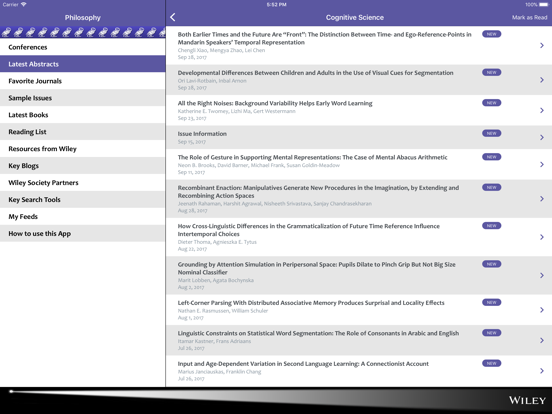
Task: Click NEW badge on Issue Information
Action: tap(491, 133)
